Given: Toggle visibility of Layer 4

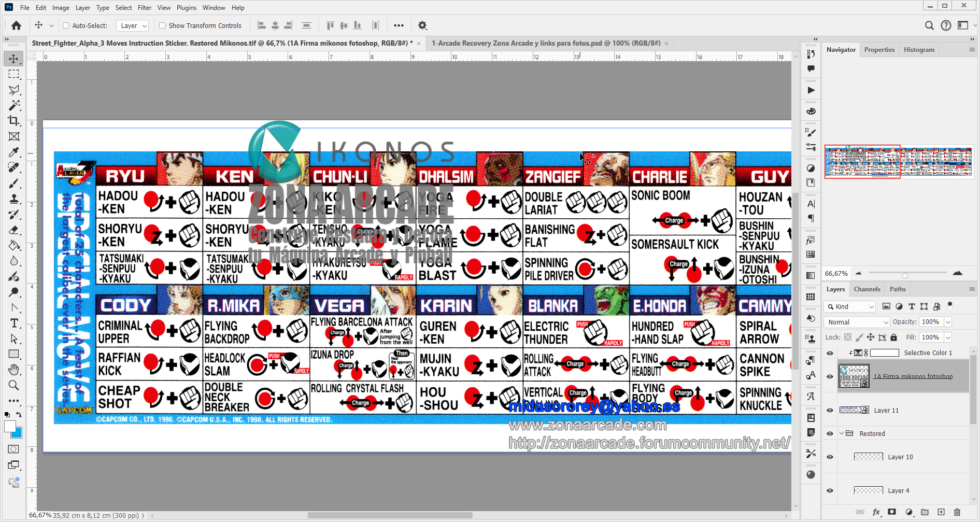Looking at the screenshot, I should 830,491.
